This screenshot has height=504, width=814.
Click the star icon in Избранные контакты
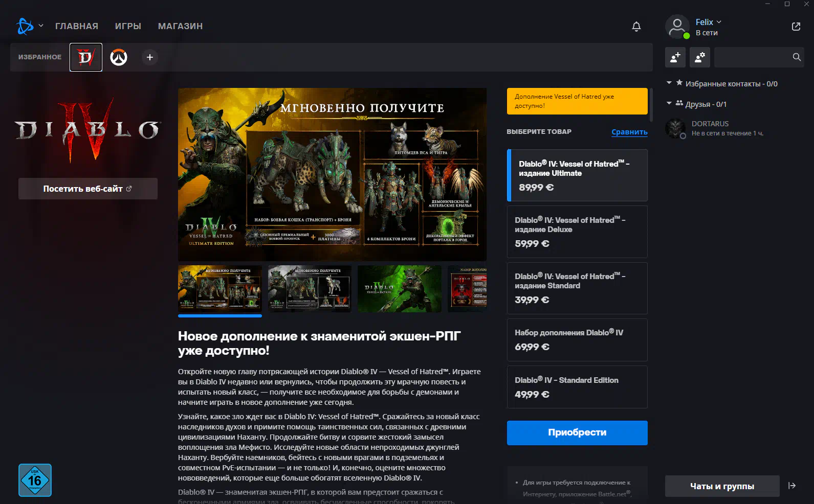679,83
